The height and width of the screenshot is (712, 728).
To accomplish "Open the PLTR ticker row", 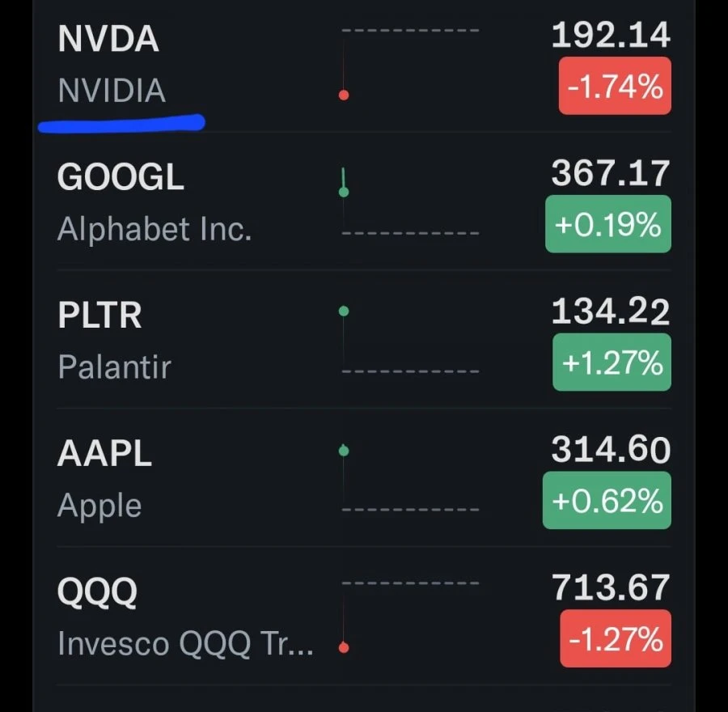I will pyautogui.click(x=364, y=340).
